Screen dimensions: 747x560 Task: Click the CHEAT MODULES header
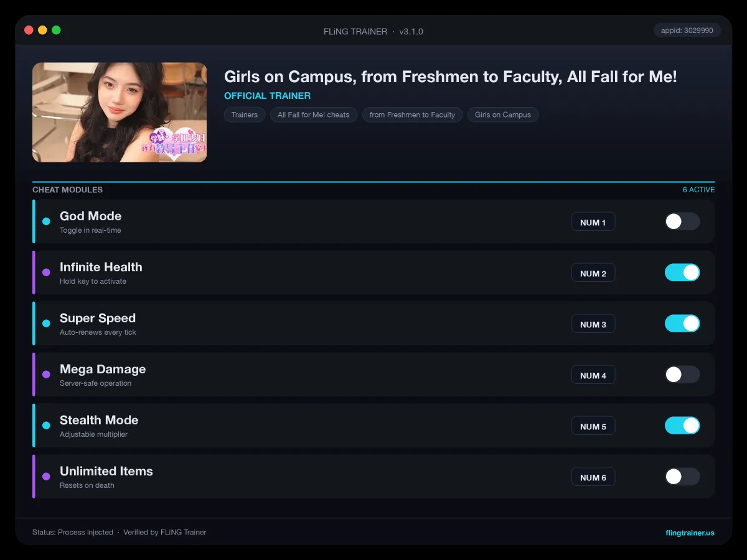click(67, 190)
